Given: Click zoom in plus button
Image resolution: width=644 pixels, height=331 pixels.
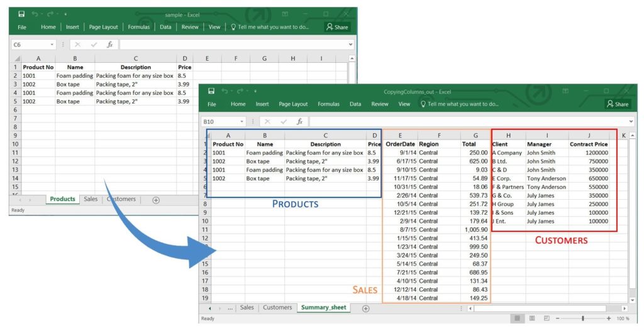Looking at the screenshot, I should 609,319.
